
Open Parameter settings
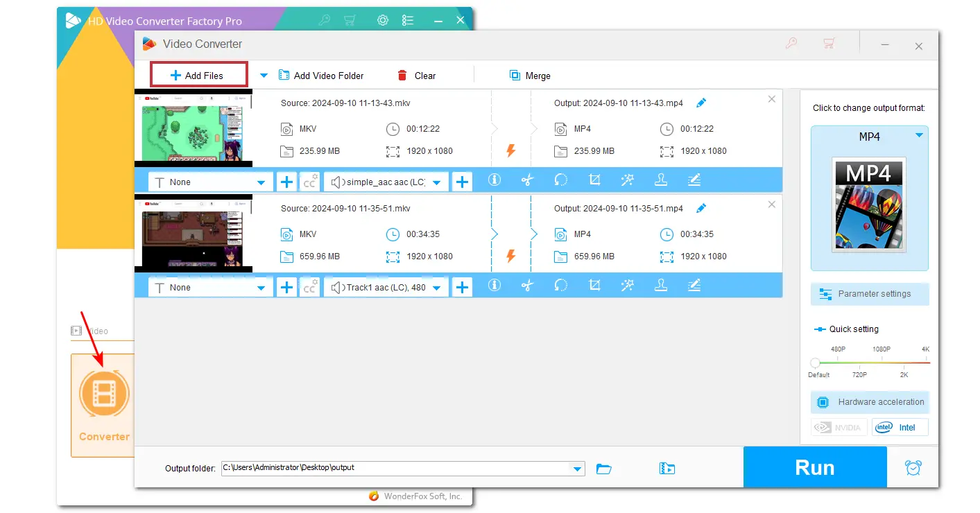pyautogui.click(x=870, y=294)
